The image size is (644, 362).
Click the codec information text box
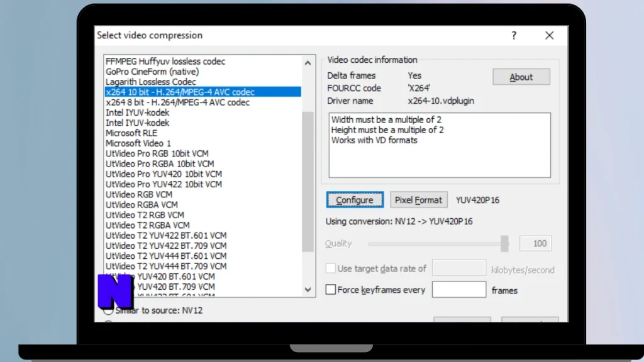[440, 145]
